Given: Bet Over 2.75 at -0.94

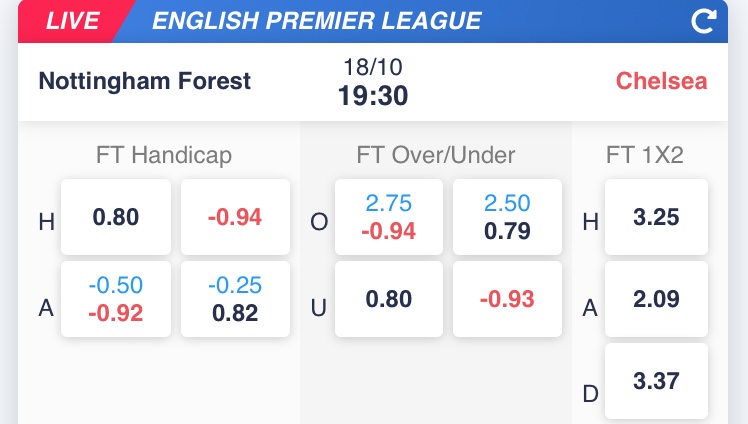Looking at the screenshot, I should [389, 217].
